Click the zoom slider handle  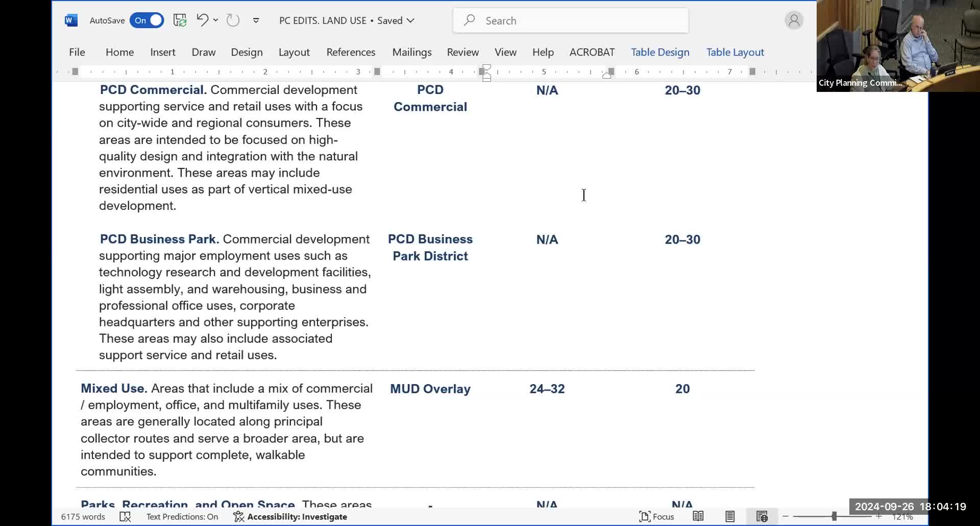[834, 517]
